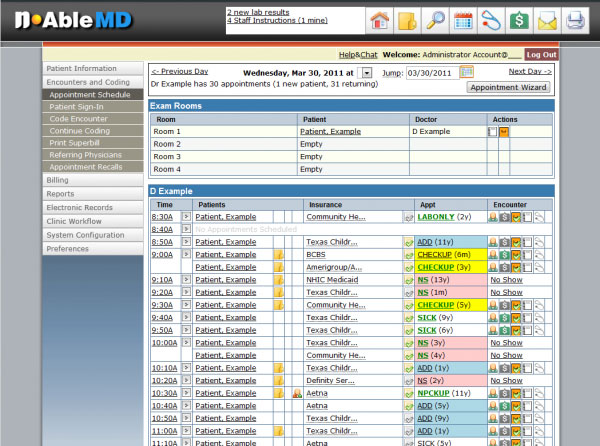Go to Previous Day link
The height and width of the screenshot is (446, 600).
pyautogui.click(x=179, y=72)
